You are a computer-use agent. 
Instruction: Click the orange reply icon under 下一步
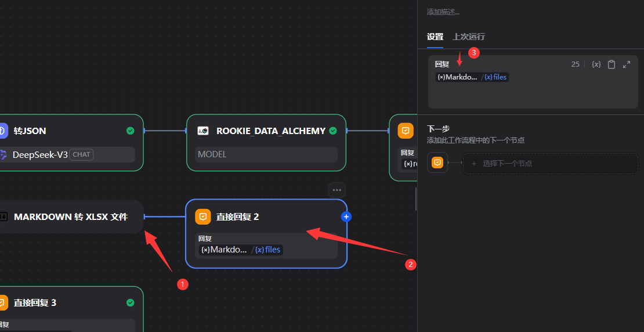point(437,163)
